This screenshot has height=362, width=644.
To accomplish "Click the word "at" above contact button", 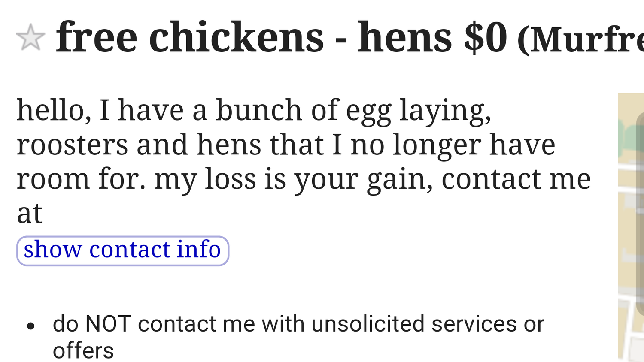I will click(x=30, y=213).
